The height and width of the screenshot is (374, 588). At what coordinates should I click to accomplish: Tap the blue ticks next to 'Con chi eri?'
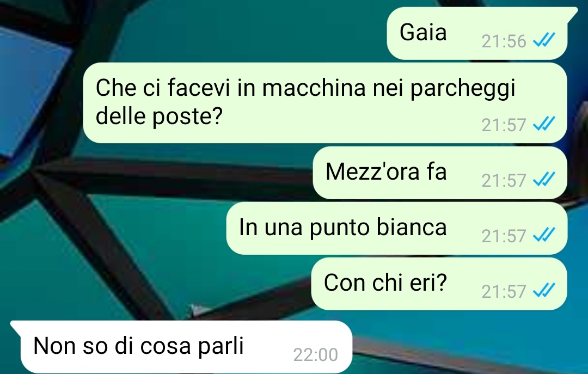click(x=544, y=290)
